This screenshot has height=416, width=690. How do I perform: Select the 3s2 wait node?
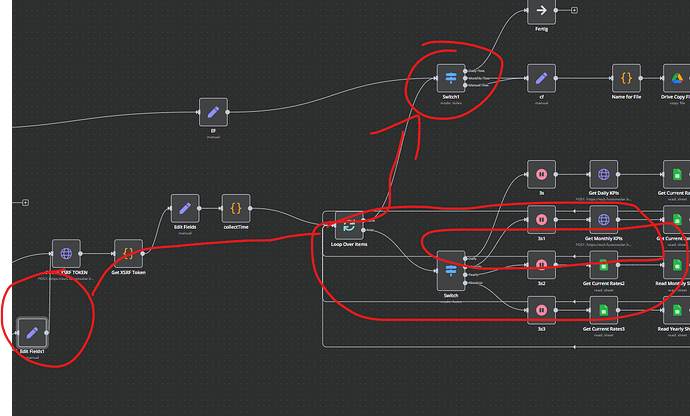pos(541,265)
